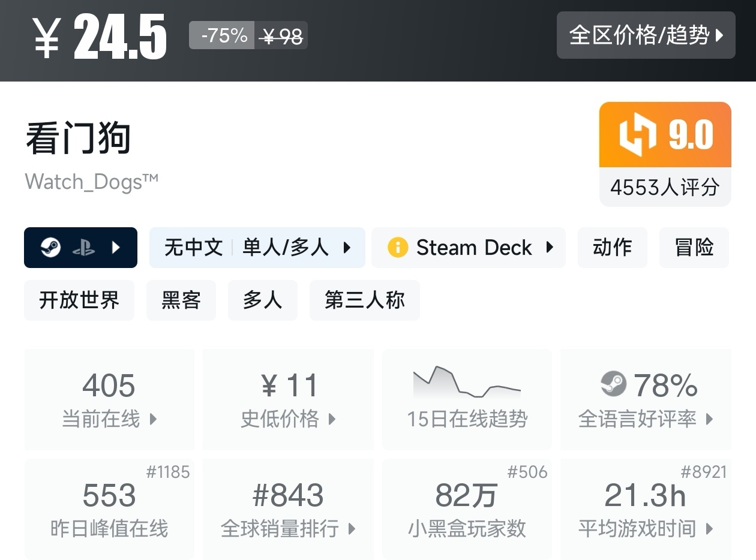
Task: Open the 开放世界 tag
Action: click(x=79, y=300)
